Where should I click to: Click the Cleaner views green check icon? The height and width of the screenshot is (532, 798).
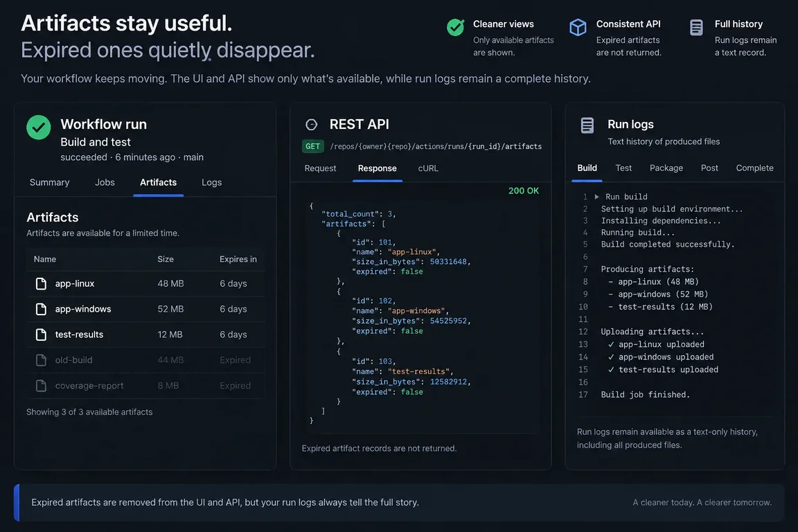456,27
